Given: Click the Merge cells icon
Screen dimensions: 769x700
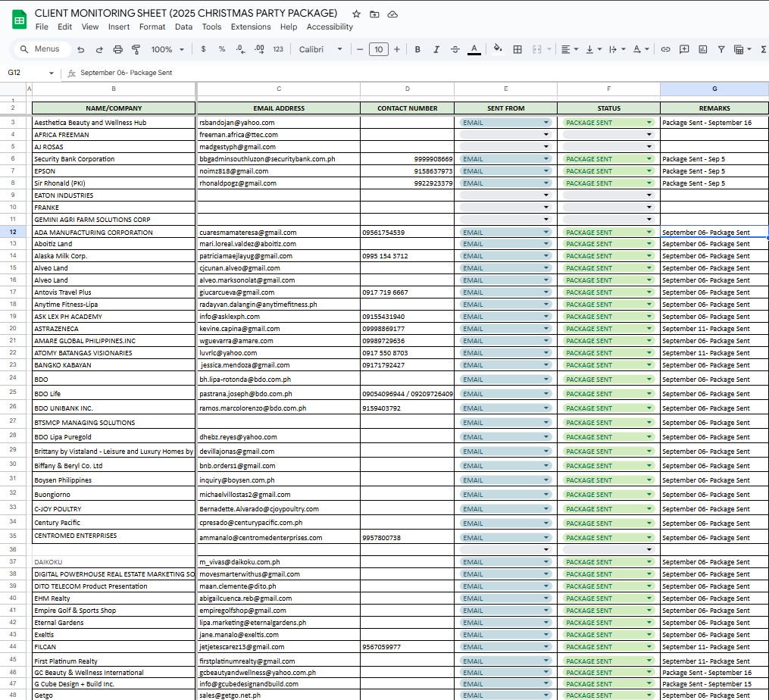Looking at the screenshot, I should click(537, 49).
